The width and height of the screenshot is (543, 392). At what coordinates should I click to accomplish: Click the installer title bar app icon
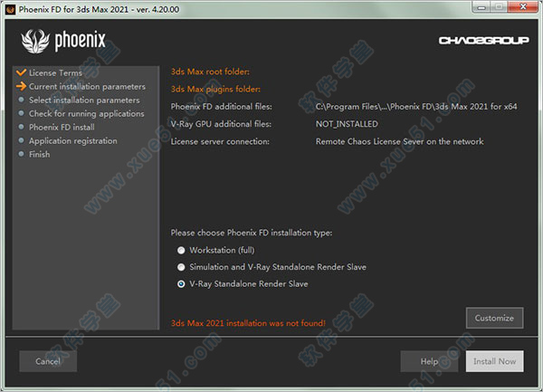[11, 9]
